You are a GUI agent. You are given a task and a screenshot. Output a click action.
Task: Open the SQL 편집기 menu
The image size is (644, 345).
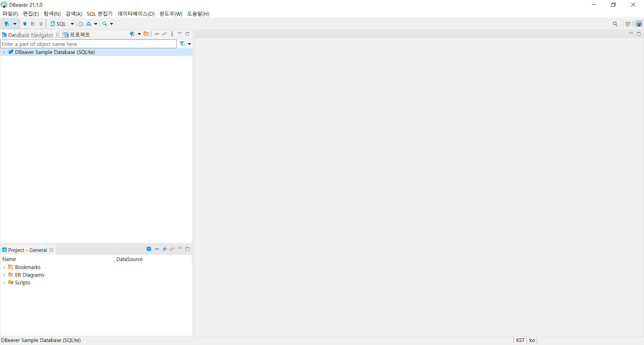tap(100, 14)
